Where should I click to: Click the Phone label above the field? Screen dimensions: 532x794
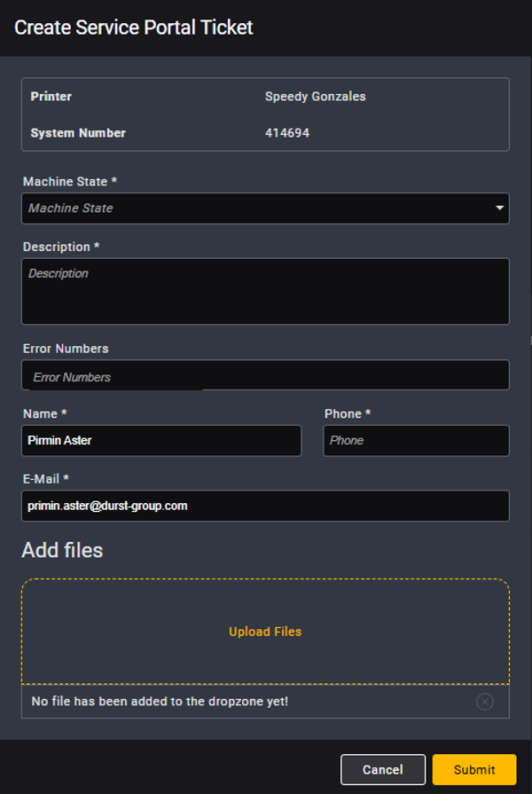tap(347, 413)
